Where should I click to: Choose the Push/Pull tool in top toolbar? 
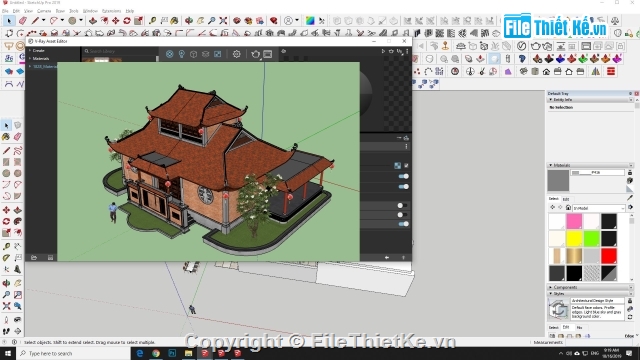click(93, 20)
